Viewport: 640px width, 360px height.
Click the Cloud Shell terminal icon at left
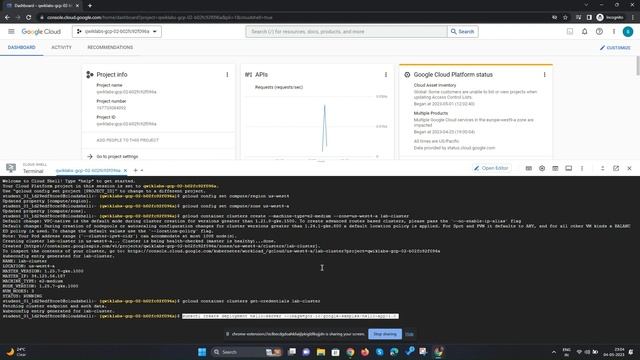[x=11, y=168]
